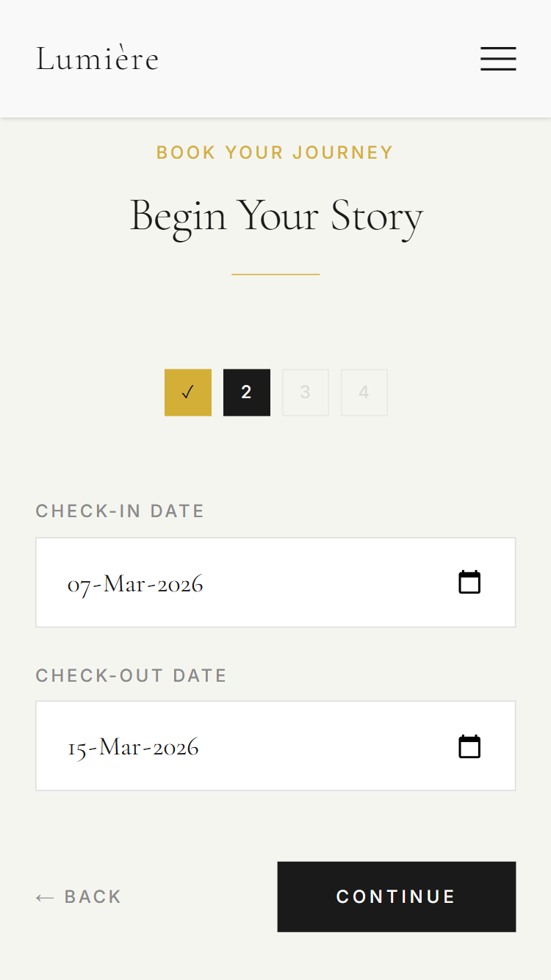
Task: Click the "Begin Your Story" heading
Action: coord(276,216)
